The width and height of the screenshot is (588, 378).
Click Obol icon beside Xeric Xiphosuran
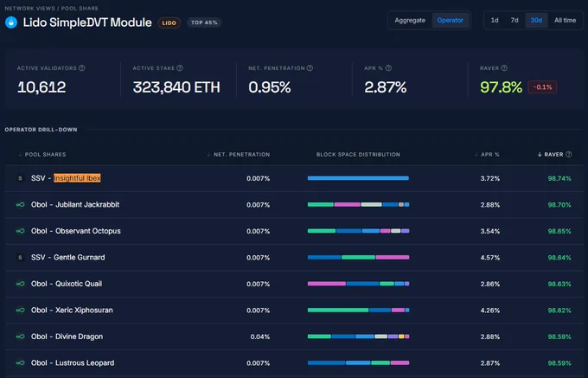coord(20,311)
